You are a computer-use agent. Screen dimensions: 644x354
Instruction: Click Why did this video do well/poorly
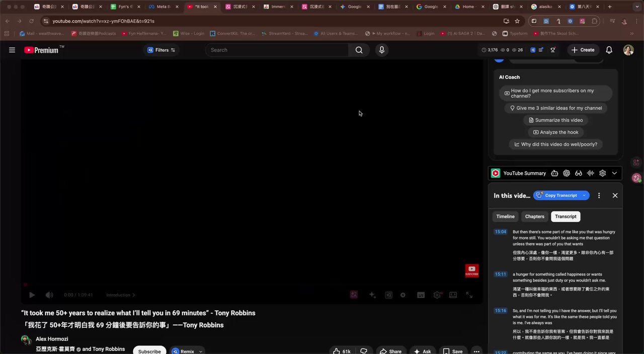[555, 144]
